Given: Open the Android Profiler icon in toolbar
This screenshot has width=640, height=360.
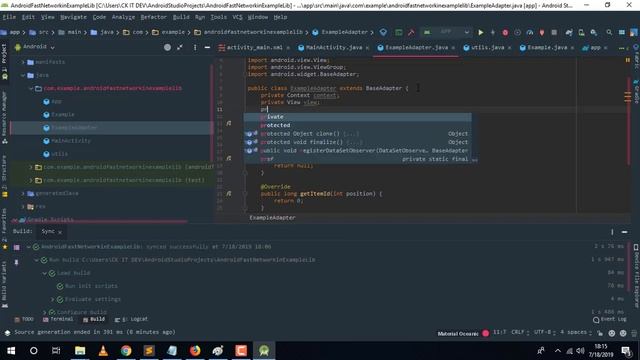Looking at the screenshot, I should (530, 32).
